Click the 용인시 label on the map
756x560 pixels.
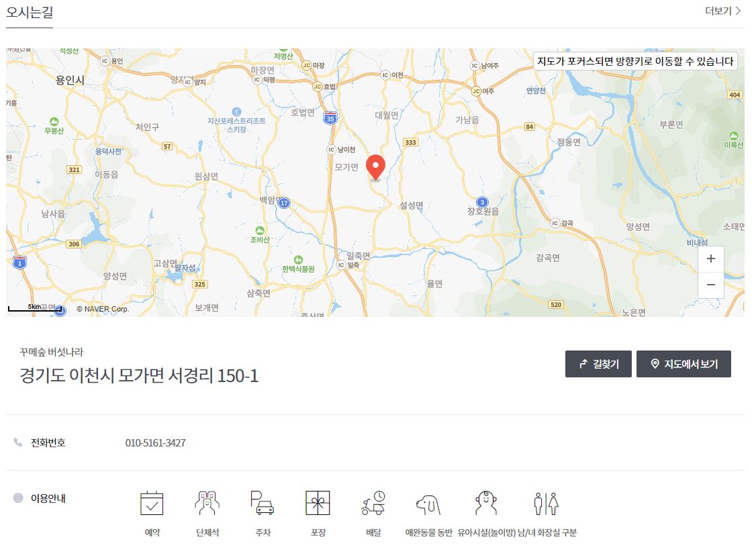click(x=70, y=80)
